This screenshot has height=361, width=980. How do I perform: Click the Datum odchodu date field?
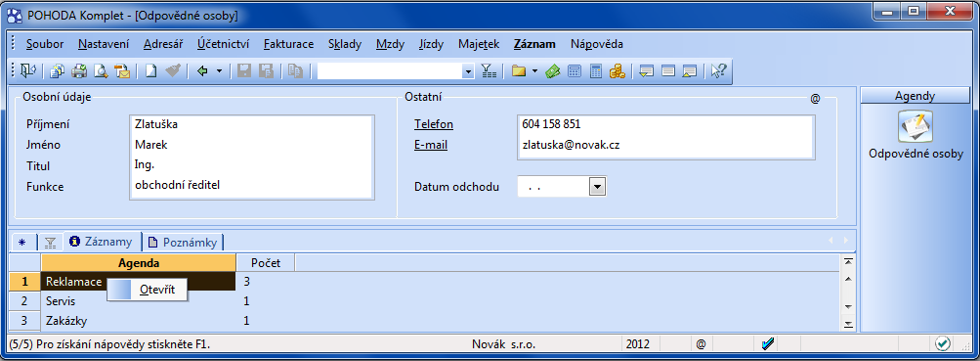554,187
